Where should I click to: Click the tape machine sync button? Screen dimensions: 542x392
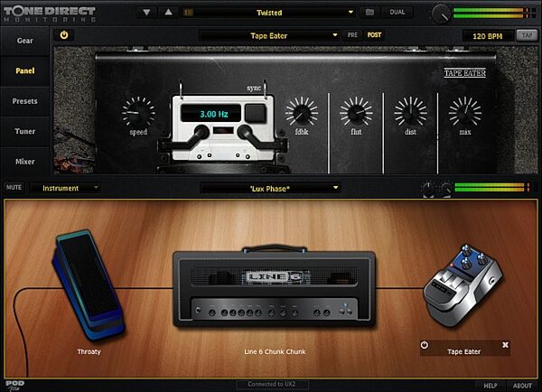click(256, 113)
